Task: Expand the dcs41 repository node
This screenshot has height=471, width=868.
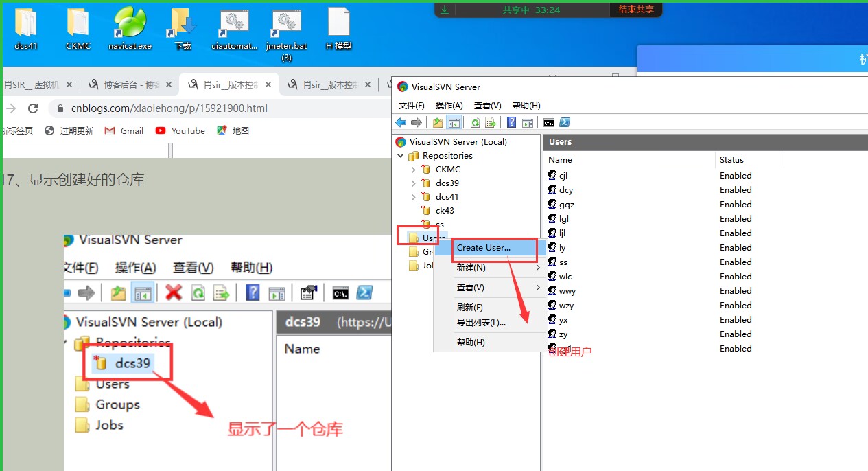Action: pos(413,197)
